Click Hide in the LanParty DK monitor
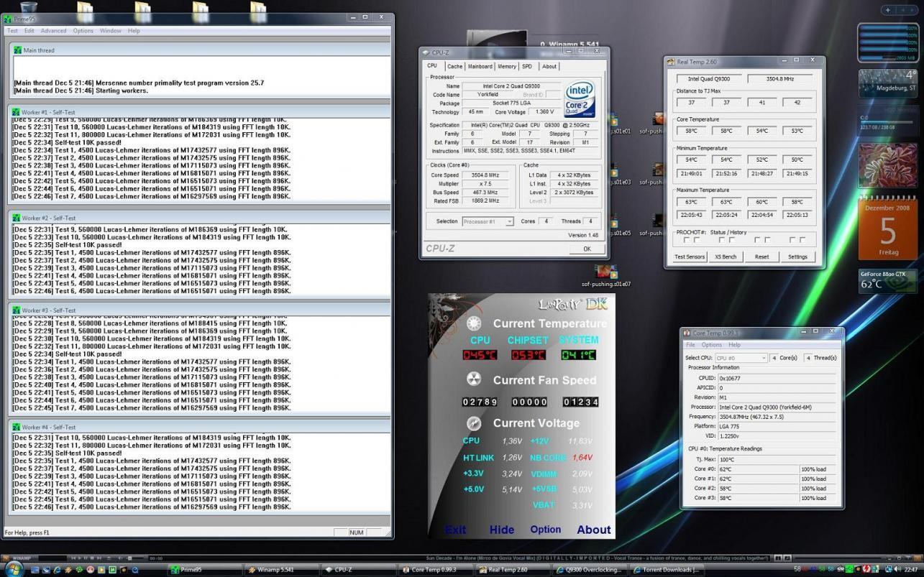 (x=502, y=530)
